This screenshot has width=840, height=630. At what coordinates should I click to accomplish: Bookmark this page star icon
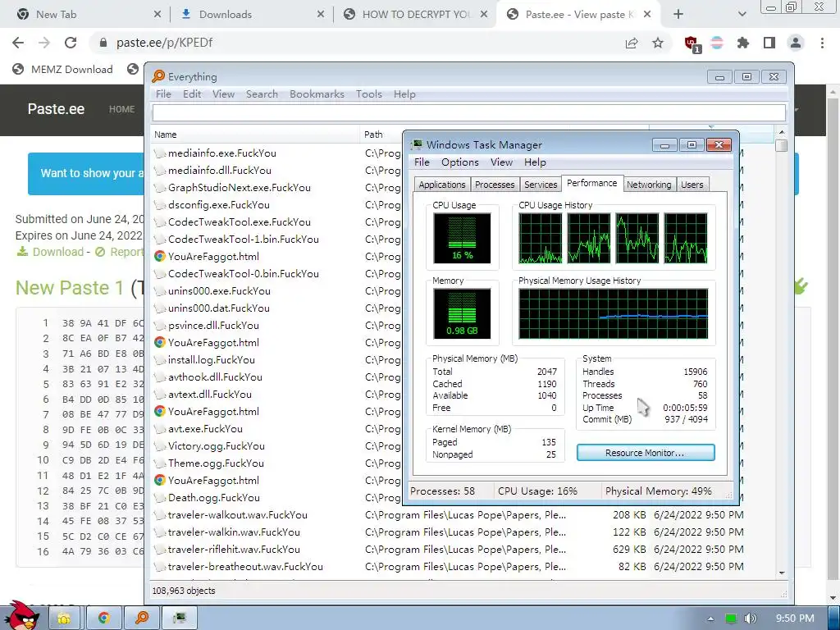tap(658, 43)
